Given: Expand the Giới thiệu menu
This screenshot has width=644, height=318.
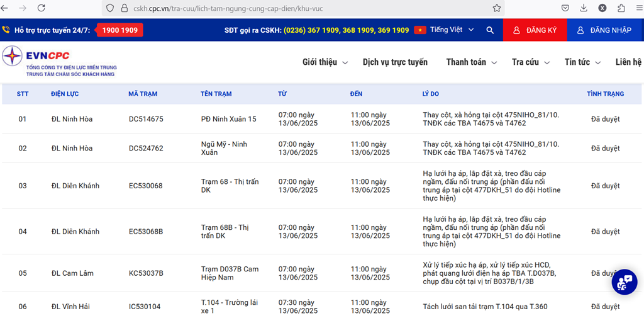Looking at the screenshot, I should click(x=325, y=62).
